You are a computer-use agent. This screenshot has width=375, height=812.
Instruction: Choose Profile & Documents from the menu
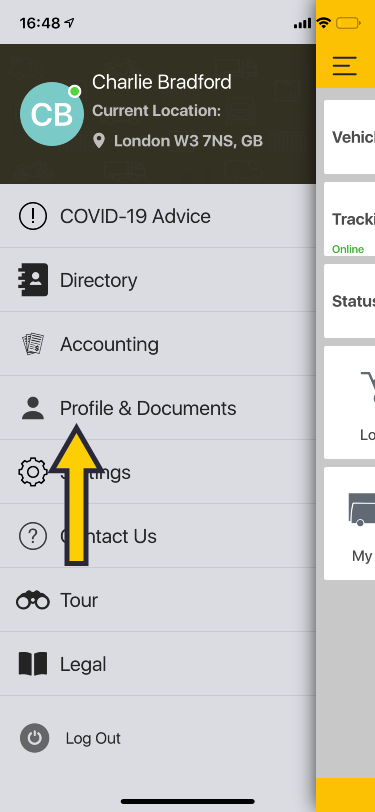158,408
